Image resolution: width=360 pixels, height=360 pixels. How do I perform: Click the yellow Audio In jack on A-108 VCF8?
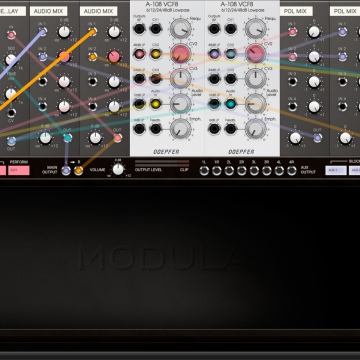156,104
